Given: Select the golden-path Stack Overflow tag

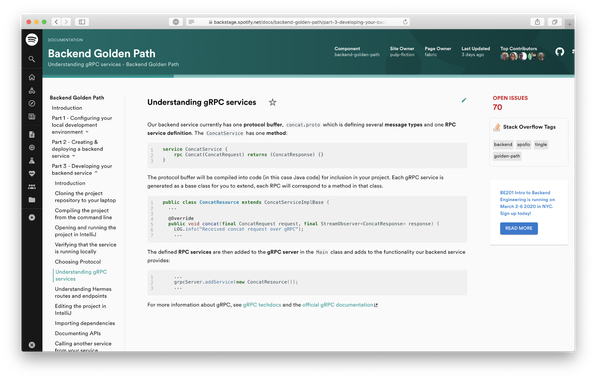Looking at the screenshot, I should tap(507, 156).
